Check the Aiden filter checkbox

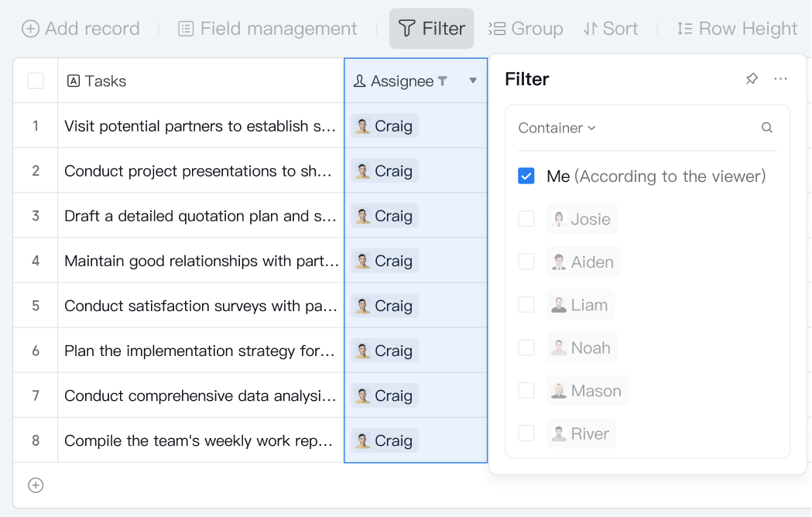[526, 262]
